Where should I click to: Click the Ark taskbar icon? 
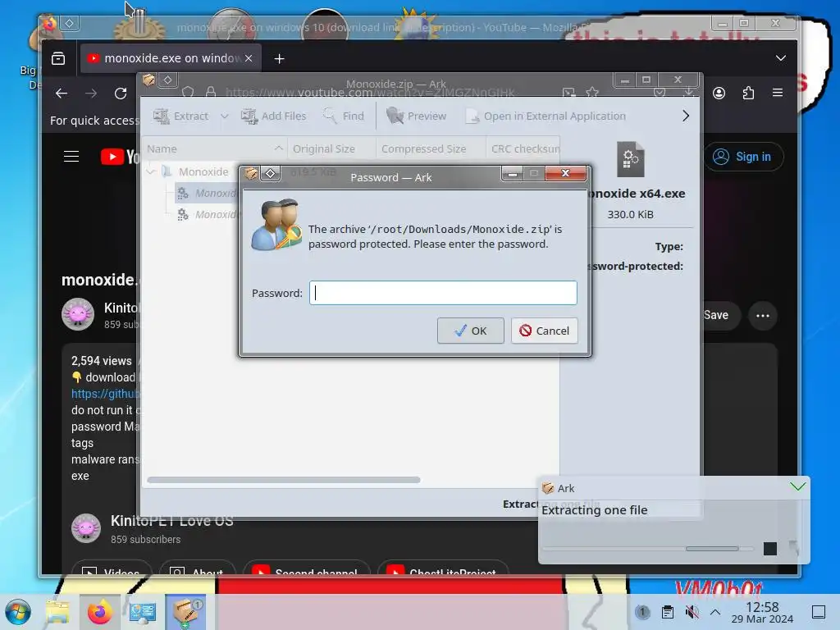coord(185,612)
